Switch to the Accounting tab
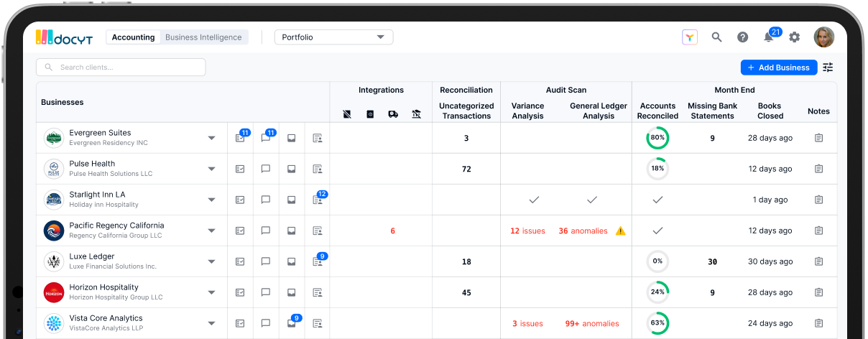This screenshot has width=868, height=339. click(133, 37)
